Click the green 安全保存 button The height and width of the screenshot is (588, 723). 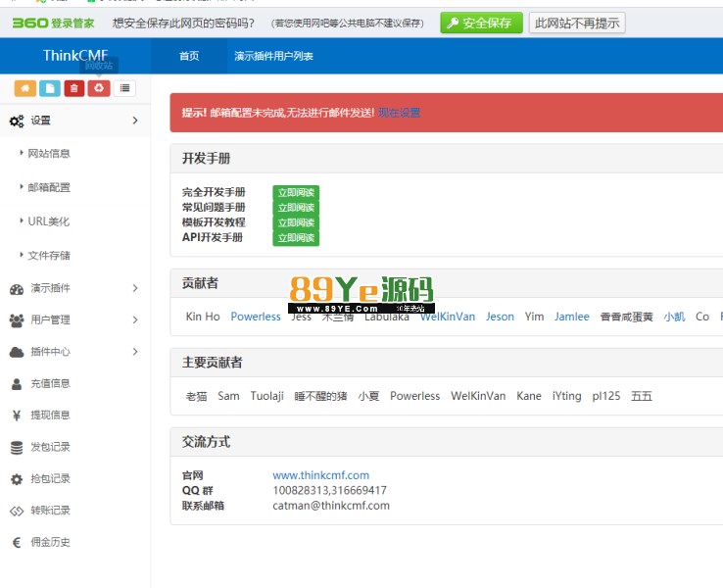(x=481, y=23)
